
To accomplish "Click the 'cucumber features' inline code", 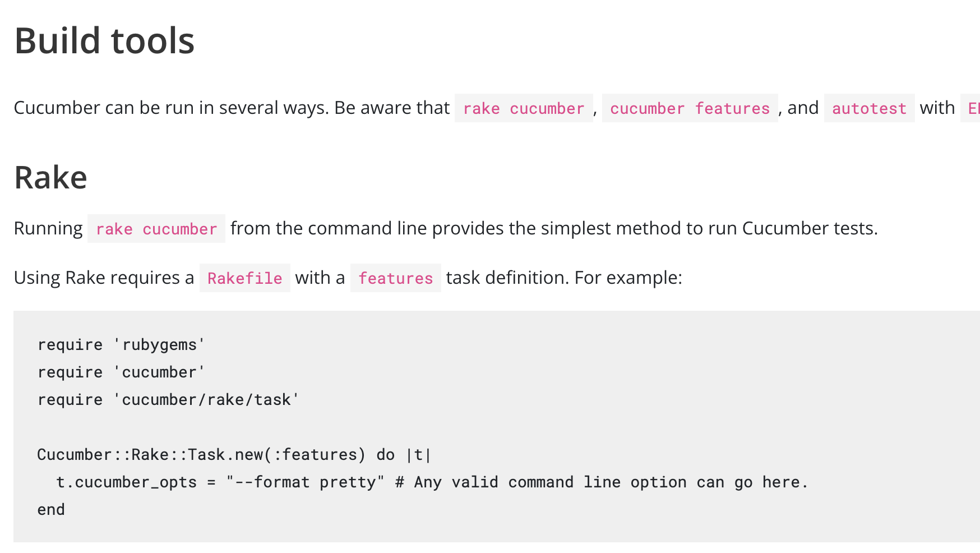I will (x=690, y=108).
